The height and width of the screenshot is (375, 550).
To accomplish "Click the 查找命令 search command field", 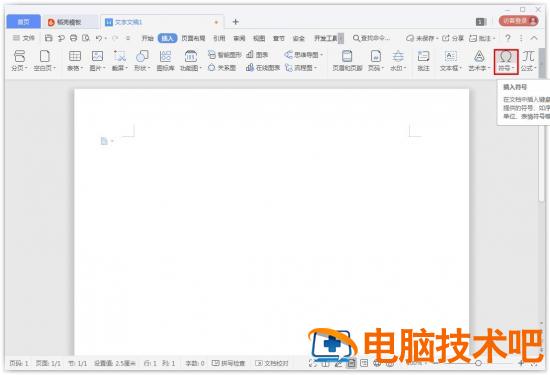I will coord(371,38).
